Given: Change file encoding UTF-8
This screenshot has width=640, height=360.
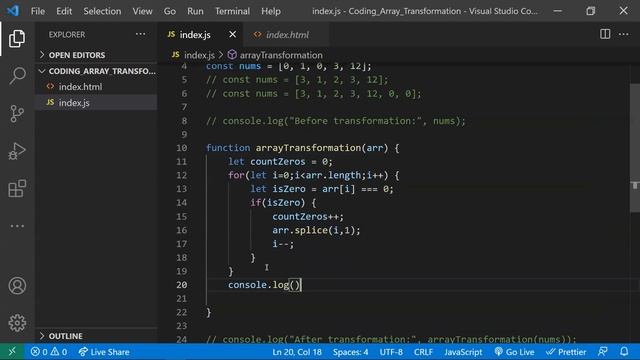Looking at the screenshot, I should pos(391,351).
